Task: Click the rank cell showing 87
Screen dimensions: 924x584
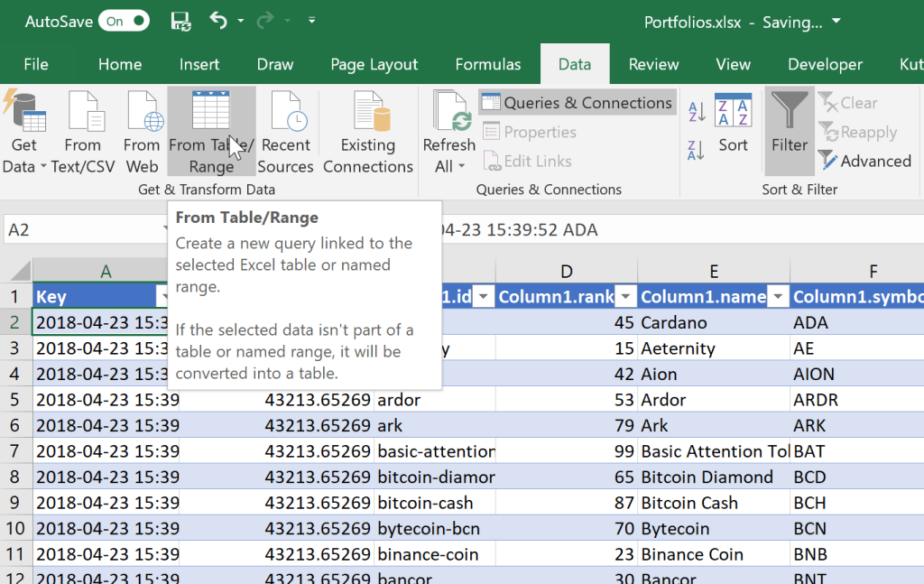Action: 567,503
